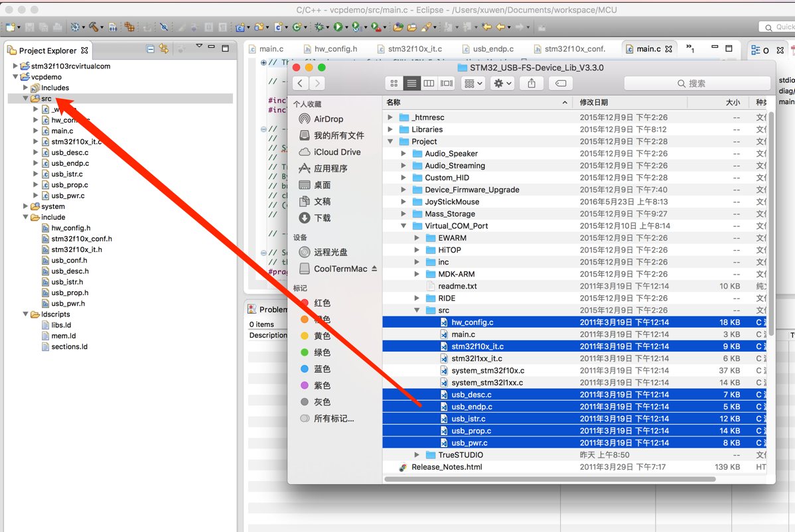Expand the system folder in Project Explorer
The image size is (795, 532).
[25, 206]
